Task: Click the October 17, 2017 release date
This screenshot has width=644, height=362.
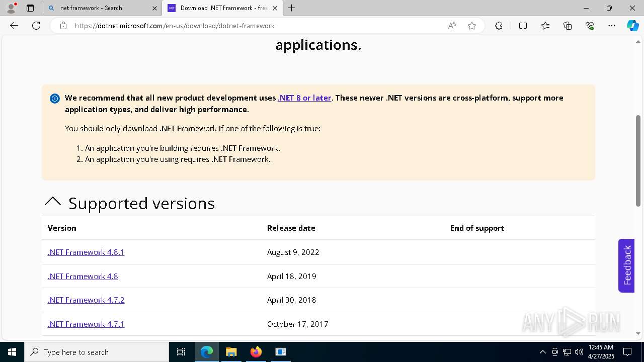Action: tap(298, 324)
